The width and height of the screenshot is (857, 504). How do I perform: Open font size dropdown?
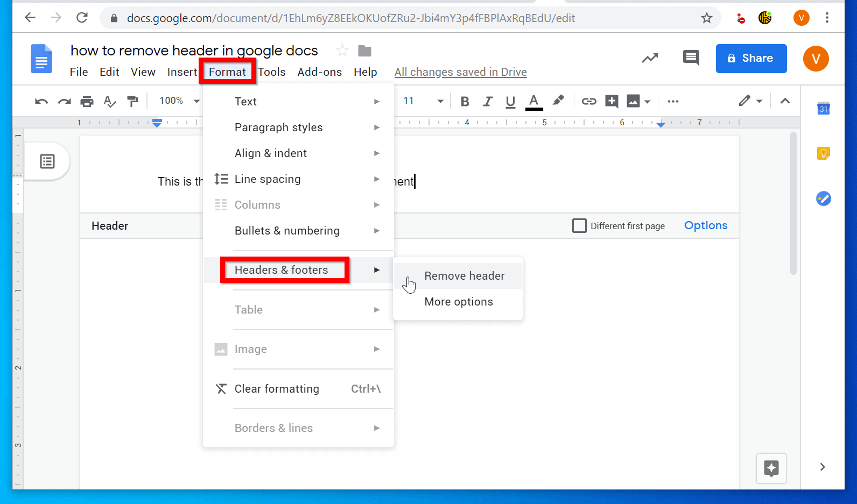click(x=424, y=101)
